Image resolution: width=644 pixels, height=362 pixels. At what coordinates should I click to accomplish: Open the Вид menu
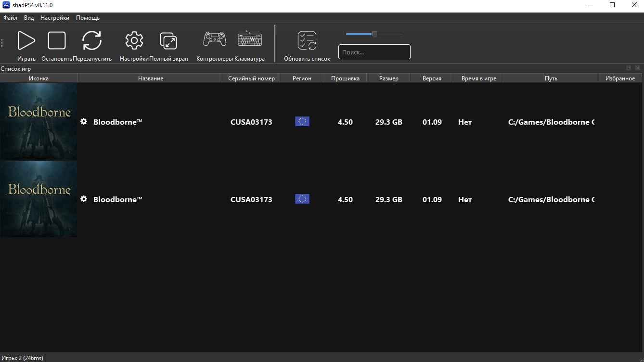pyautogui.click(x=29, y=18)
